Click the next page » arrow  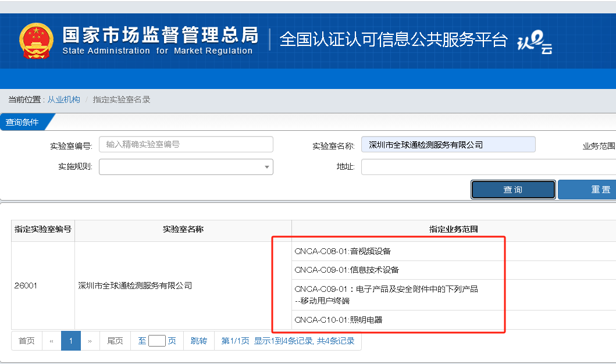point(90,341)
